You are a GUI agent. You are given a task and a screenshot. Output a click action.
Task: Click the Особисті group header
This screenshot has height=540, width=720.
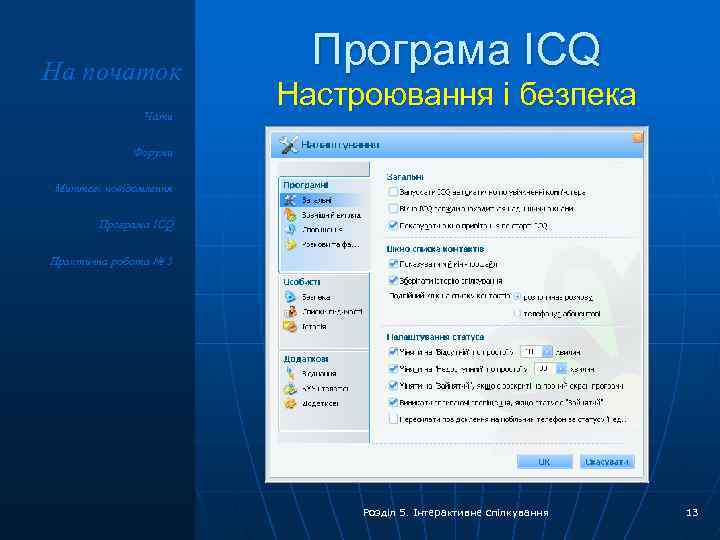pos(302,282)
